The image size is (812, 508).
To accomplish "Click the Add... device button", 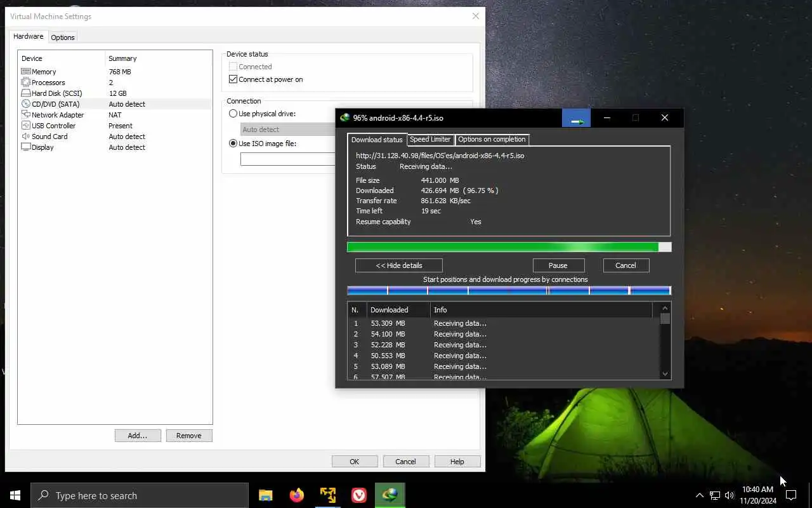I will (x=138, y=436).
